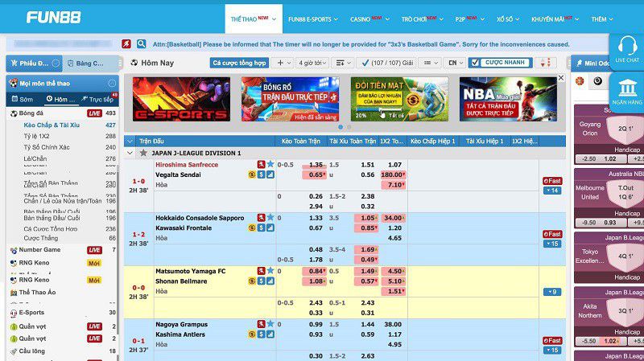Click live stream icon for Hokkaido Consadole Sapporo

pyautogui.click(x=261, y=217)
